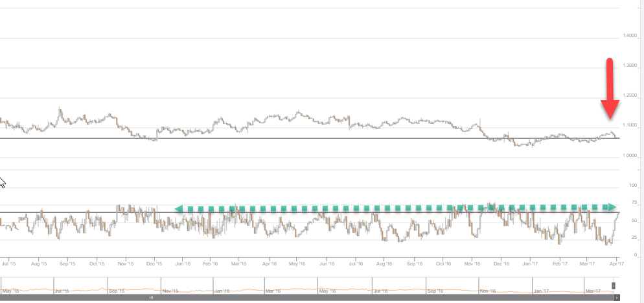The width and height of the screenshot is (644, 303).
Task: Click the left arrowhead of the teal dashed line
Action: pyautogui.click(x=179, y=208)
